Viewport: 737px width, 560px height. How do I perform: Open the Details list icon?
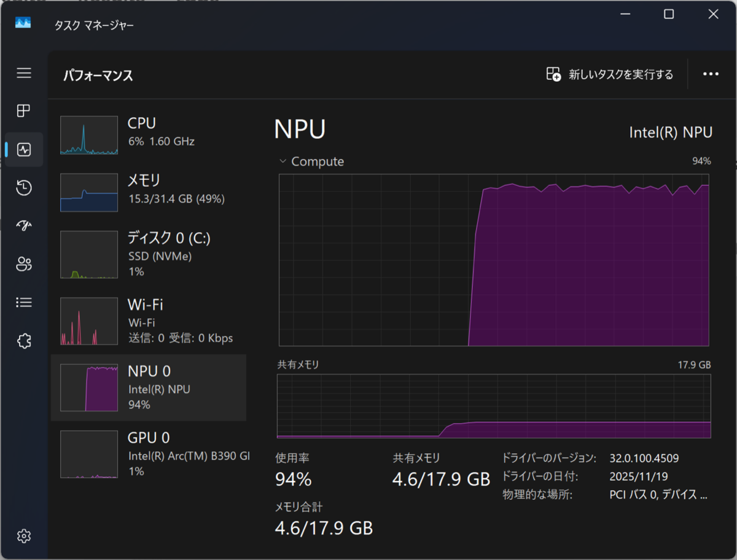point(24,302)
